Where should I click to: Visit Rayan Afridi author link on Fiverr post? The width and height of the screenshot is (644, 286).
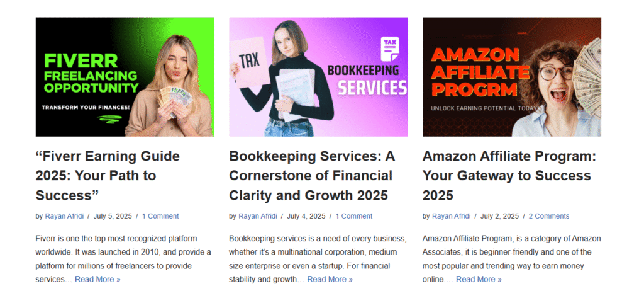point(64,216)
